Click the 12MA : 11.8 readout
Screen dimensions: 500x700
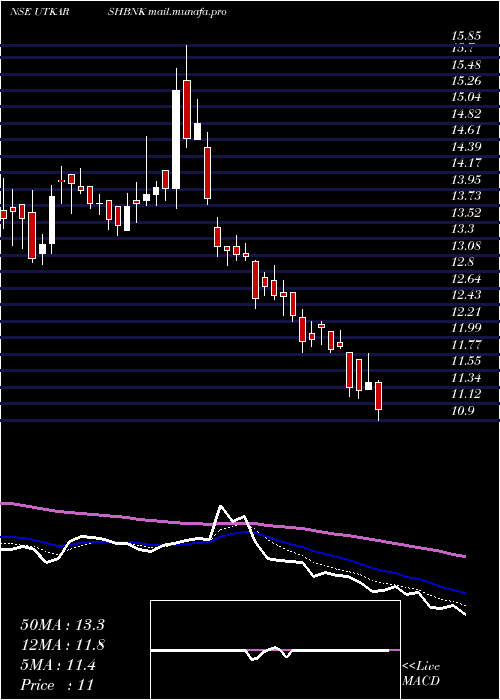click(62, 645)
